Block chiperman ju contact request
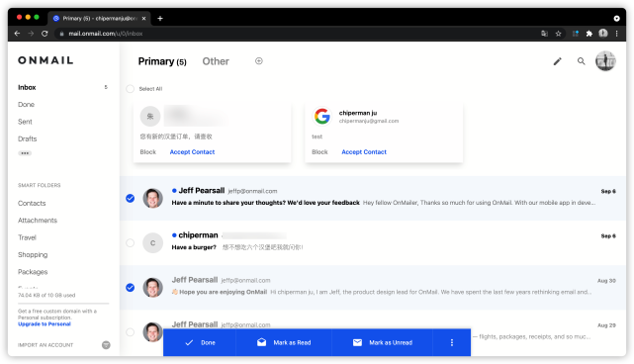The image size is (634, 364). 319,152
